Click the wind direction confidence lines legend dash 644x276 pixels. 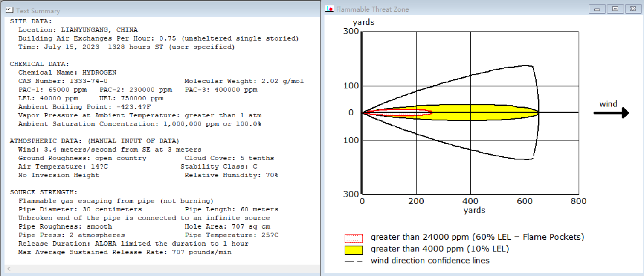353,261
